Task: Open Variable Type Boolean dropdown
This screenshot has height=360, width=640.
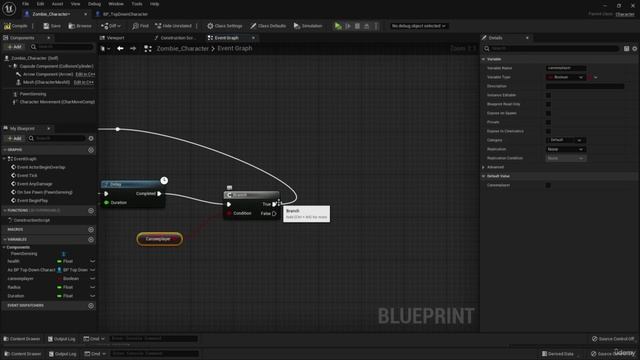Action: point(565,77)
